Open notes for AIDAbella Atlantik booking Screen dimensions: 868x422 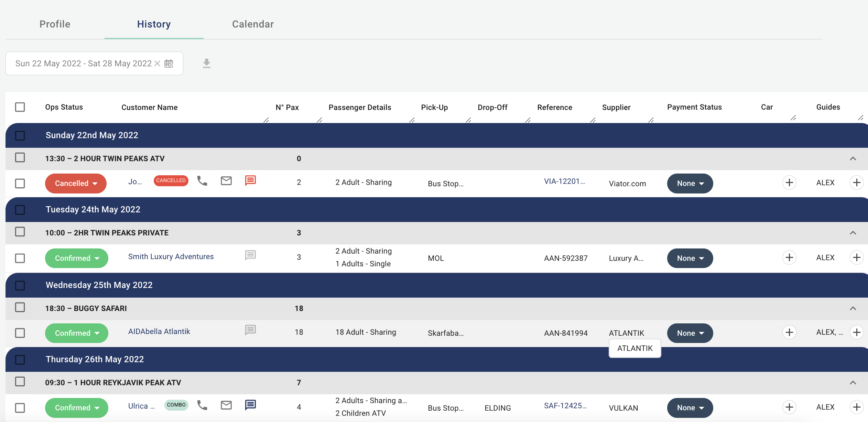pyautogui.click(x=250, y=330)
